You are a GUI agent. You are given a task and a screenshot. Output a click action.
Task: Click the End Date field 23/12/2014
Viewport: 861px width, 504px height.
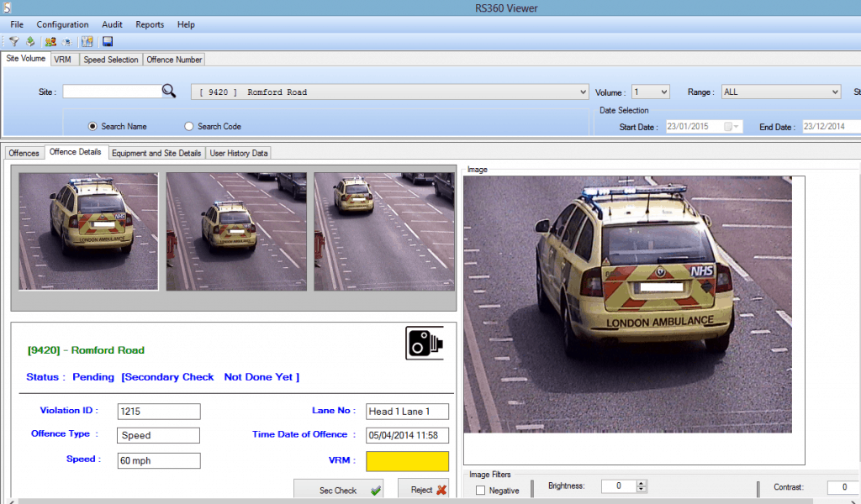tap(832, 127)
